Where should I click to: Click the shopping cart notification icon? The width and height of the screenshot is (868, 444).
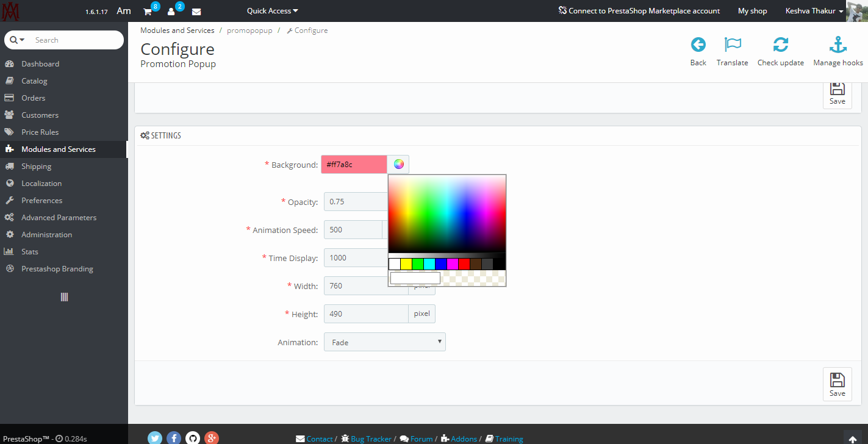tap(148, 11)
